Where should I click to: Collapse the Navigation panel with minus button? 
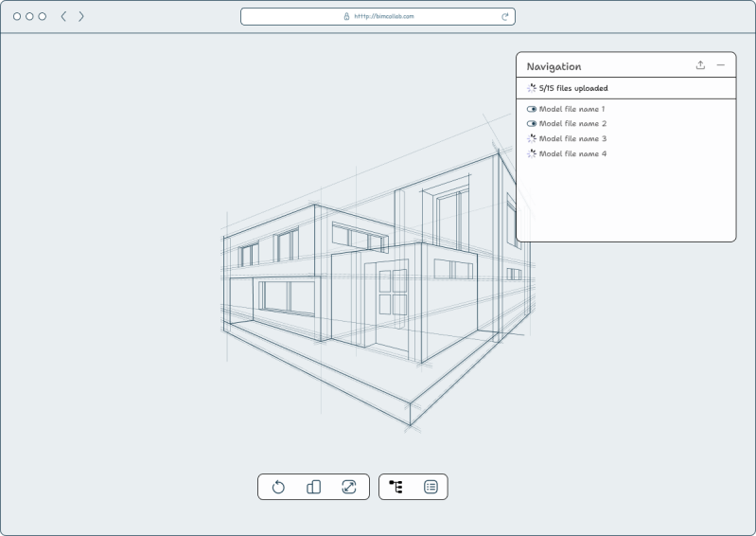tap(721, 65)
